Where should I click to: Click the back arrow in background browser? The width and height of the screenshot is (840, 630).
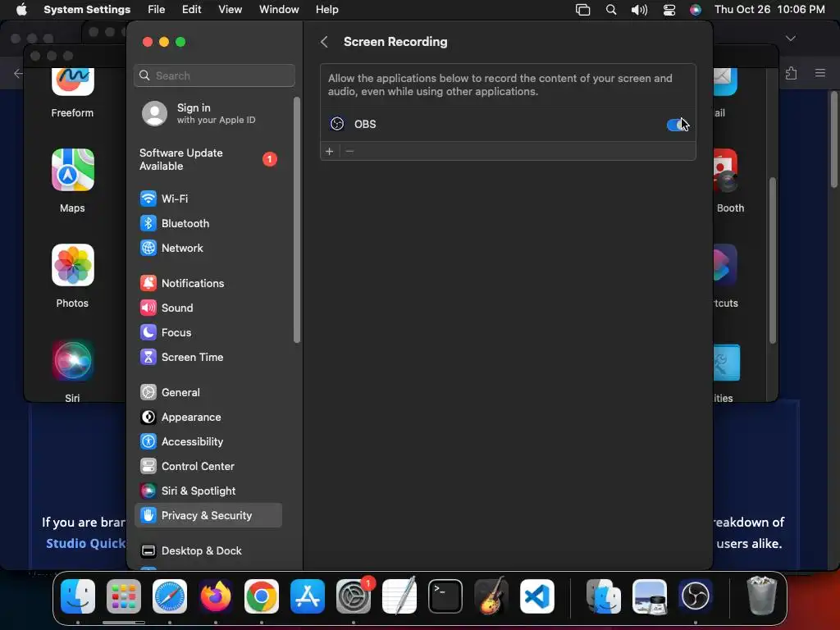tap(18, 73)
